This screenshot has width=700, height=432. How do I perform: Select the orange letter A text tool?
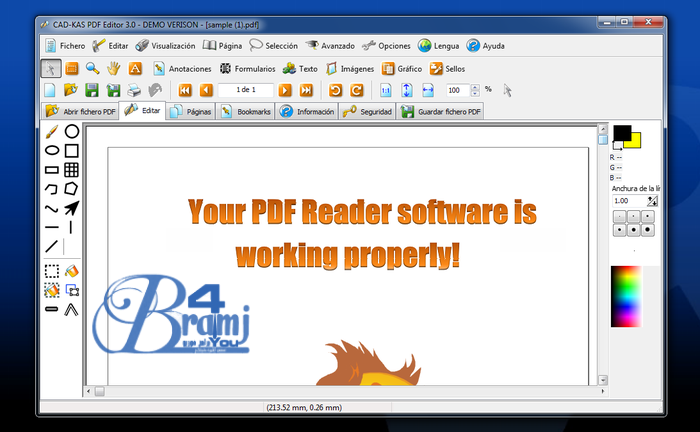point(135,68)
